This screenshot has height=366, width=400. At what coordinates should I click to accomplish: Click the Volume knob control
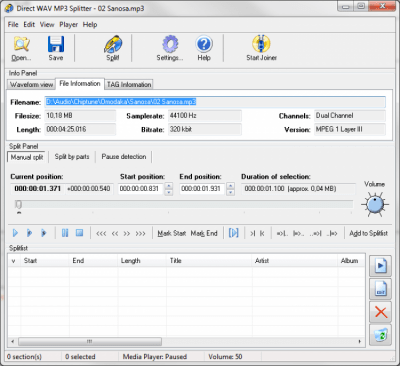tap(375, 204)
